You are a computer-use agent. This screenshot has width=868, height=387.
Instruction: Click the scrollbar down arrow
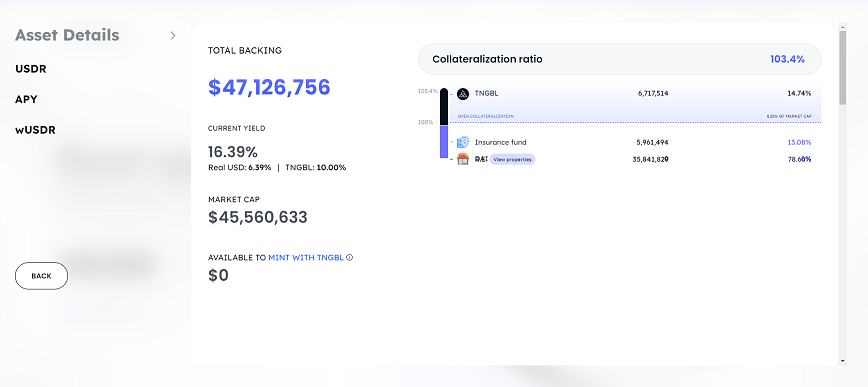pyautogui.click(x=843, y=361)
